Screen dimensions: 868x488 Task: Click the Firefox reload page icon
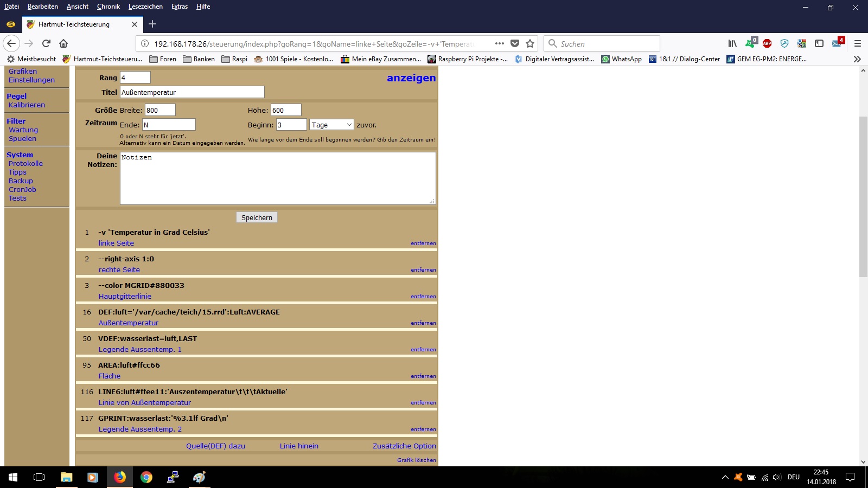point(46,43)
